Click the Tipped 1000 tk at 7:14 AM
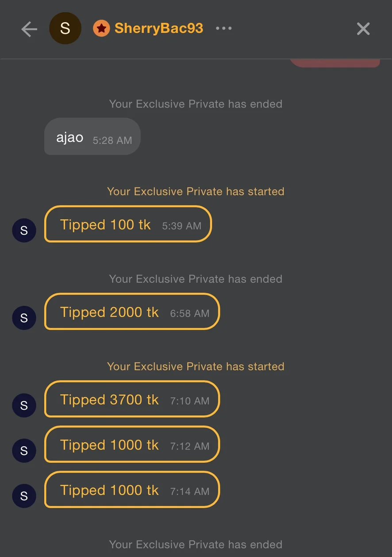392x557 pixels. click(132, 490)
